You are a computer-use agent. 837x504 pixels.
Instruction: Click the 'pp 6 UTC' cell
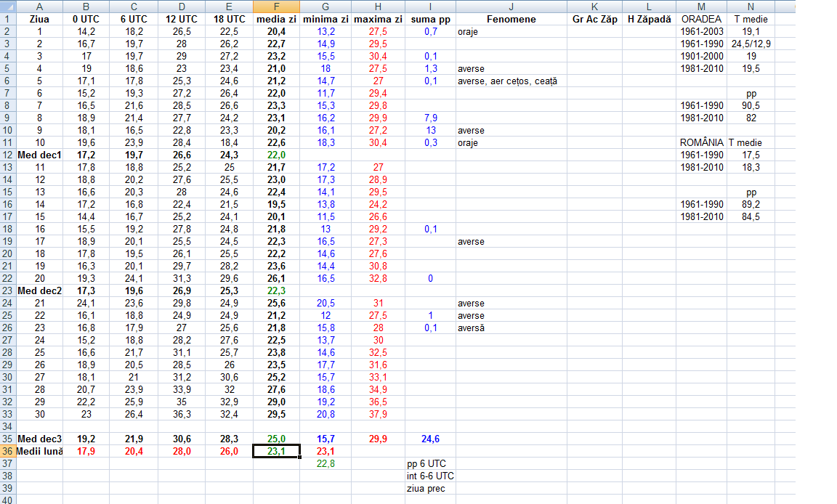[x=430, y=463]
